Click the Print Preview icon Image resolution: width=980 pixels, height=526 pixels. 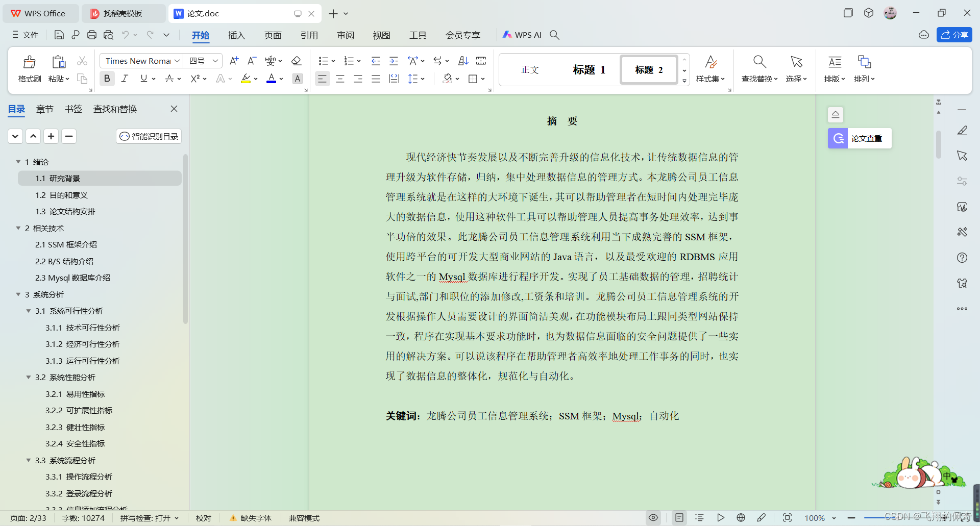[108, 35]
